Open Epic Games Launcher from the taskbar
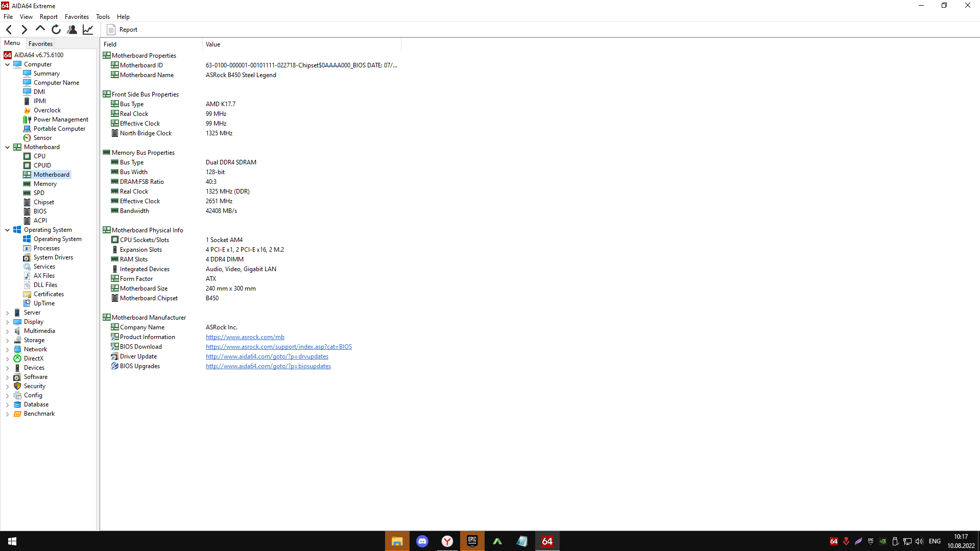 pos(472,541)
